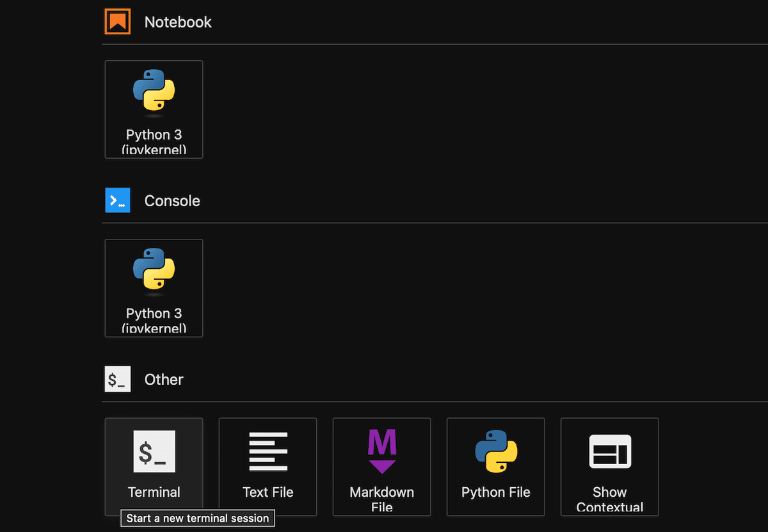This screenshot has height=532, width=768.
Task: Create a new Python File
Action: coord(495,467)
